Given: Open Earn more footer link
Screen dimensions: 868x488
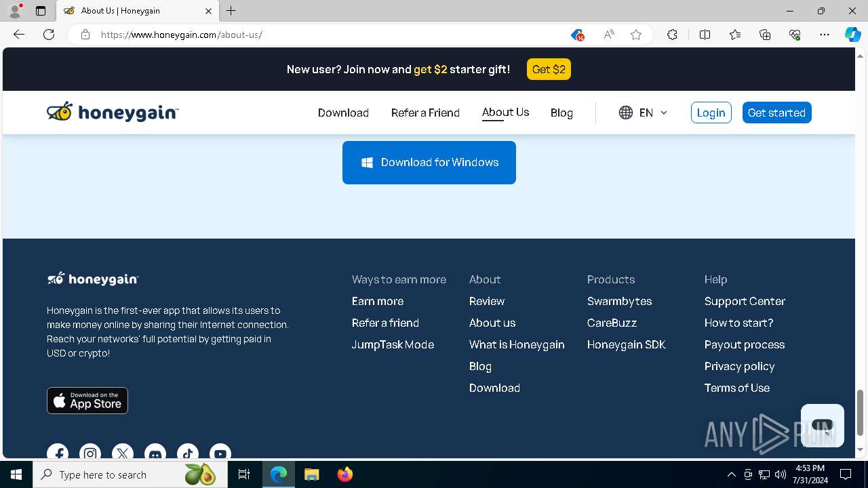Looking at the screenshot, I should (377, 301).
